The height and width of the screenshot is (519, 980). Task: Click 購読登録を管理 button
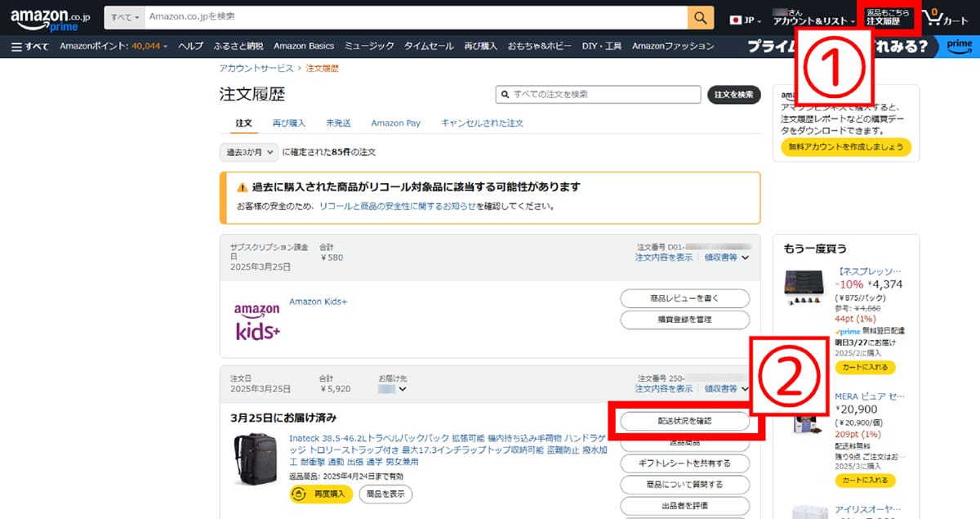pos(684,320)
